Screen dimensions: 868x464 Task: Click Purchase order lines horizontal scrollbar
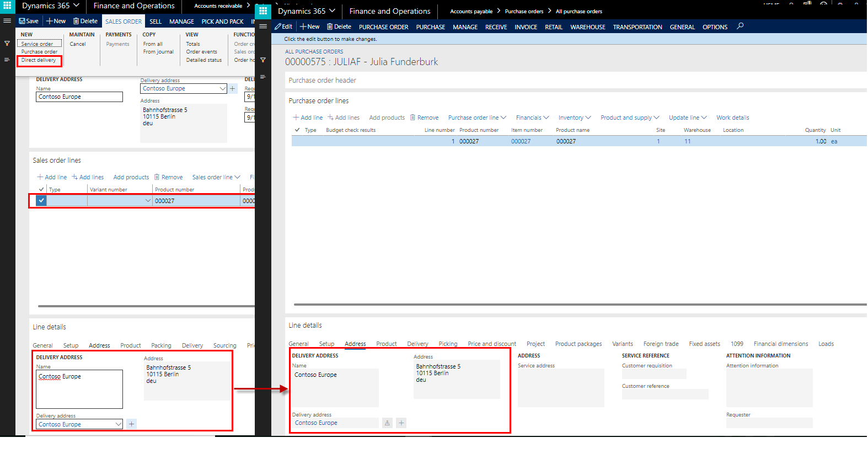click(x=580, y=304)
